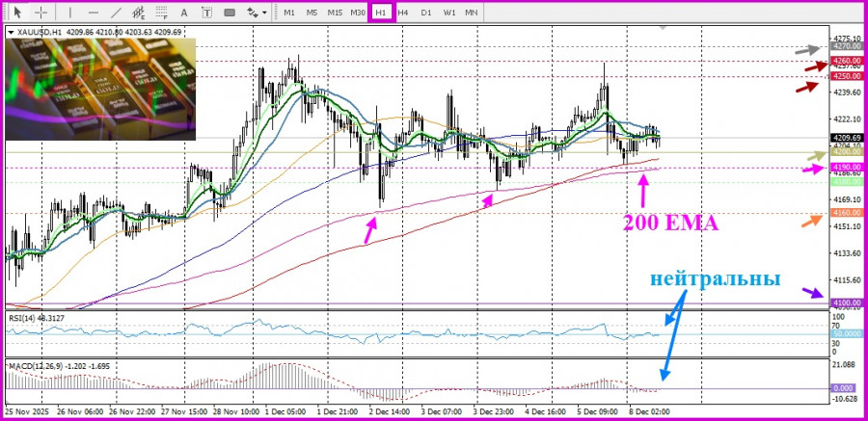Select the text 'A' tool
The height and width of the screenshot is (421, 868).
(184, 13)
